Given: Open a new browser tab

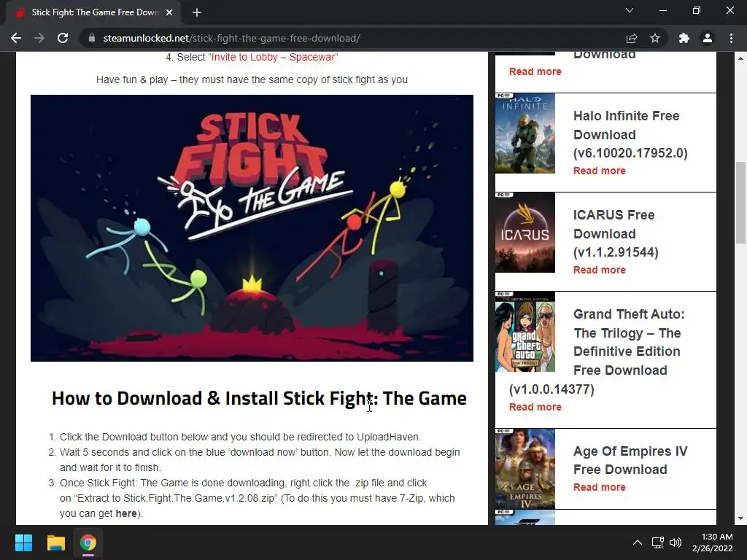Looking at the screenshot, I should pyautogui.click(x=197, y=12).
